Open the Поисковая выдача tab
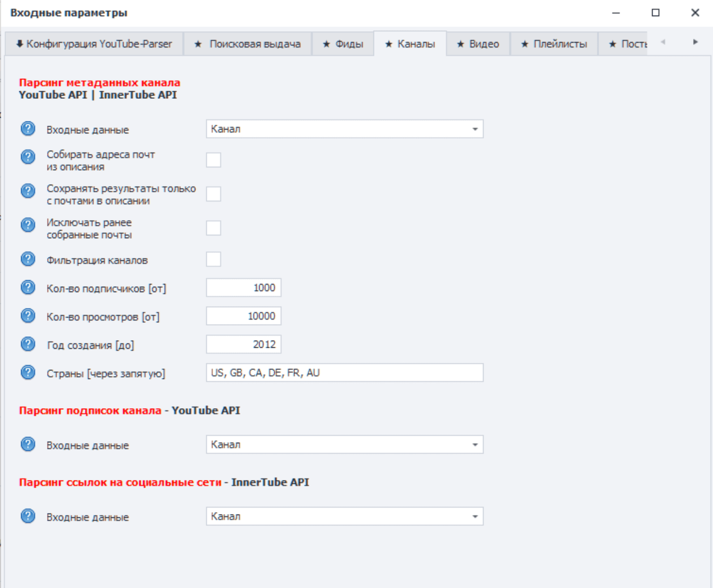 coord(248,44)
